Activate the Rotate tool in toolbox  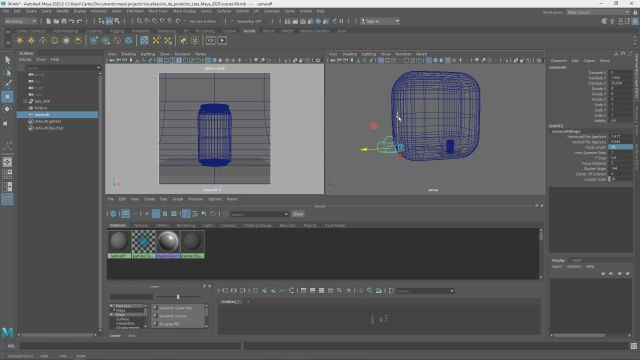click(7, 109)
